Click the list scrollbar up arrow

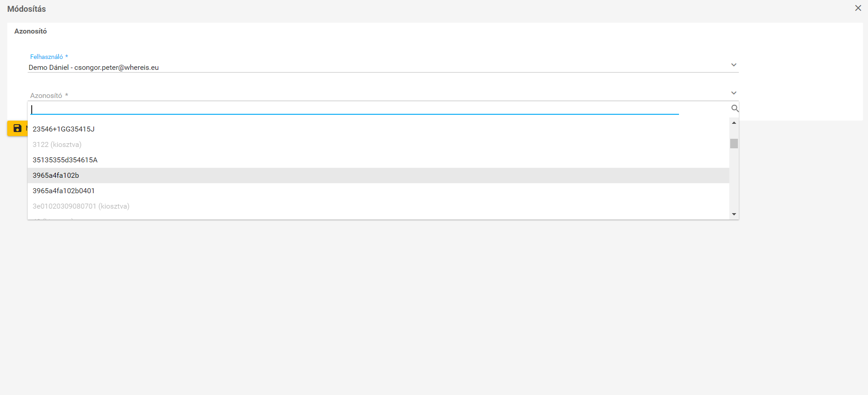(x=734, y=123)
